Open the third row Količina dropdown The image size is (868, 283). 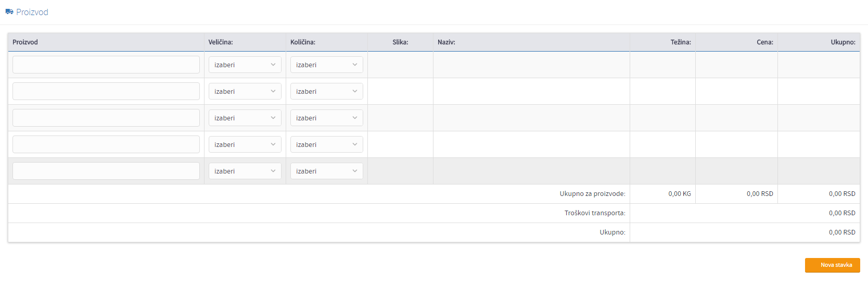(x=326, y=118)
